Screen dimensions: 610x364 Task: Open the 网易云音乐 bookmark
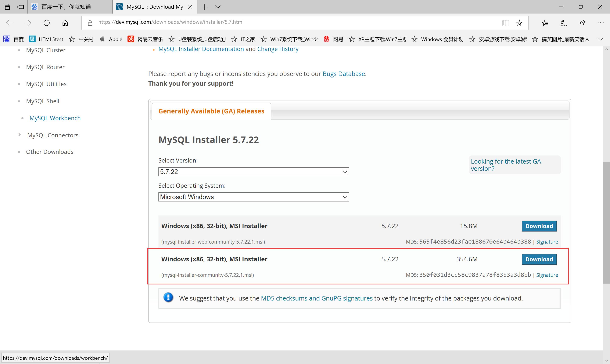click(x=145, y=39)
